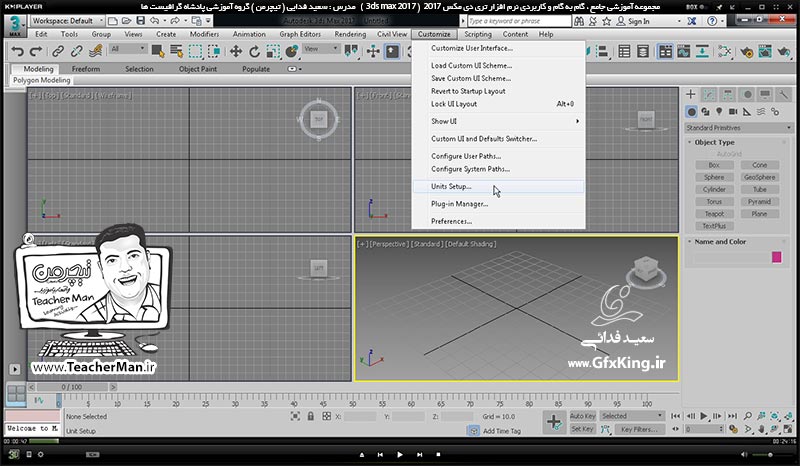Switch to the Freeform ribbon tab

click(86, 69)
